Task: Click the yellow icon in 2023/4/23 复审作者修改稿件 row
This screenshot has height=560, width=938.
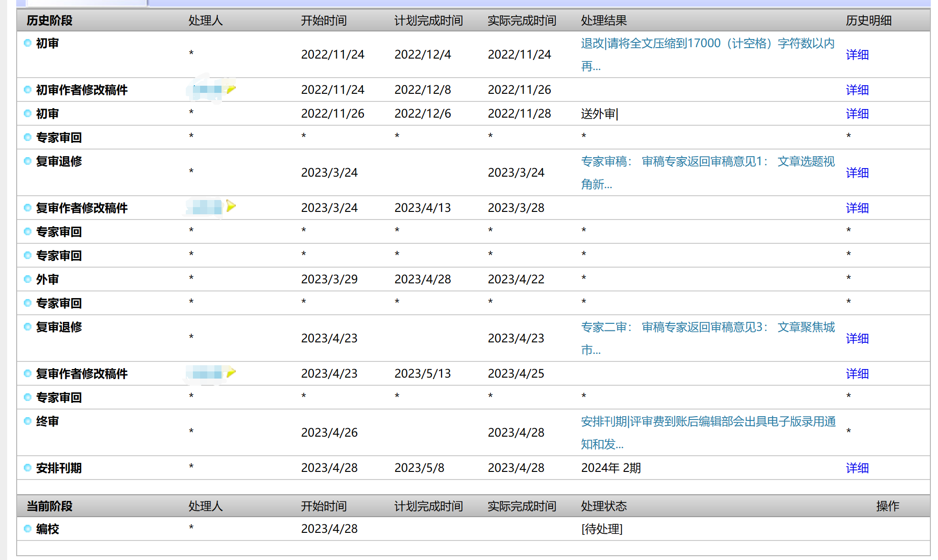Action: tap(231, 372)
